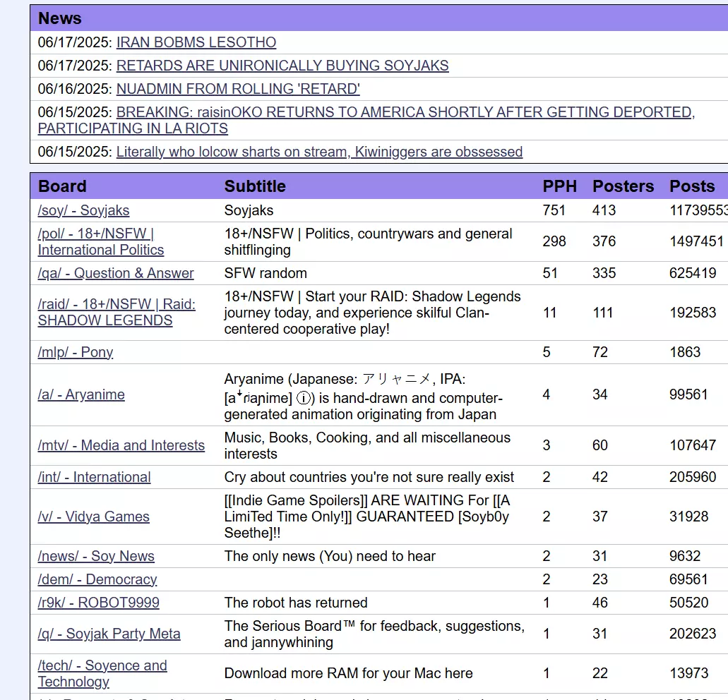Click the PPH column header
The height and width of the screenshot is (700, 728).
(559, 186)
